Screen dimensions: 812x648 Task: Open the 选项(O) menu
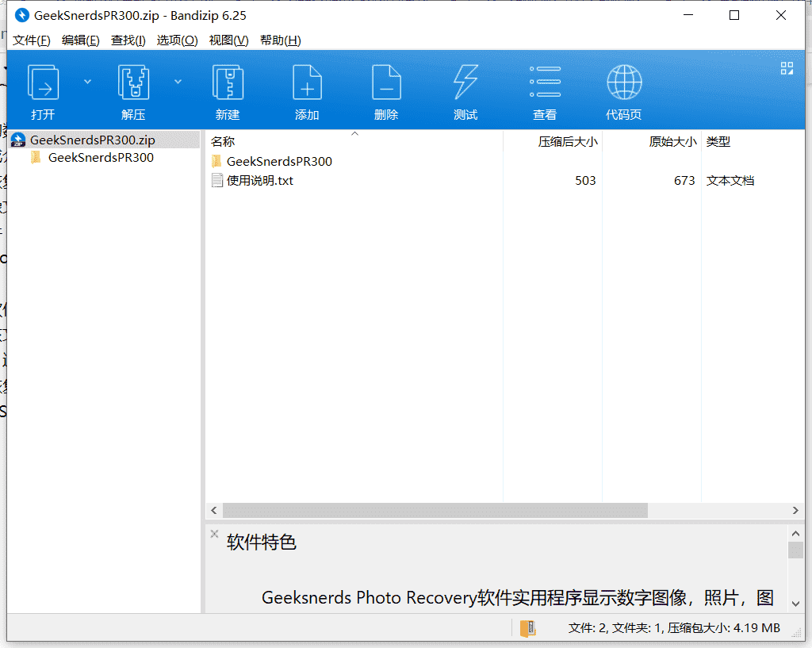[177, 40]
